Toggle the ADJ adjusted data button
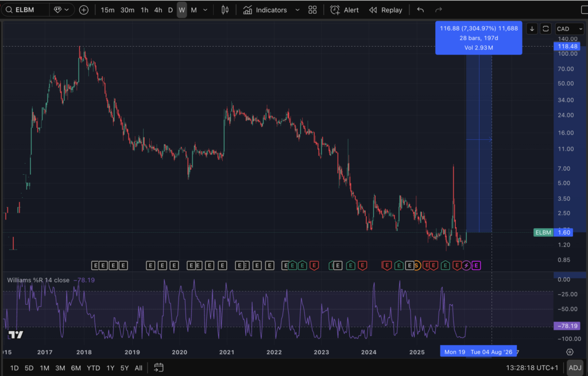The width and height of the screenshot is (588, 376). (x=575, y=367)
